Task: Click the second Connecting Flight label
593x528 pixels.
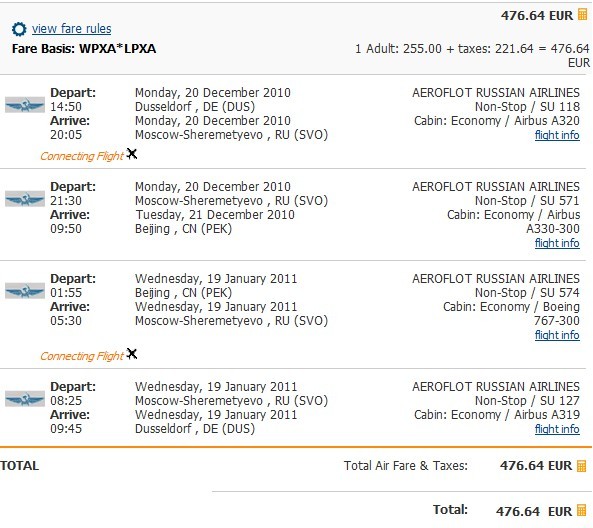Action: pyautogui.click(x=82, y=356)
